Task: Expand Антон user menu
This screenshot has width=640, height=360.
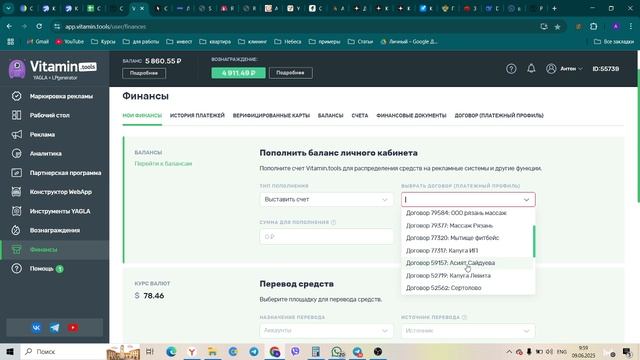Action: pyautogui.click(x=565, y=69)
